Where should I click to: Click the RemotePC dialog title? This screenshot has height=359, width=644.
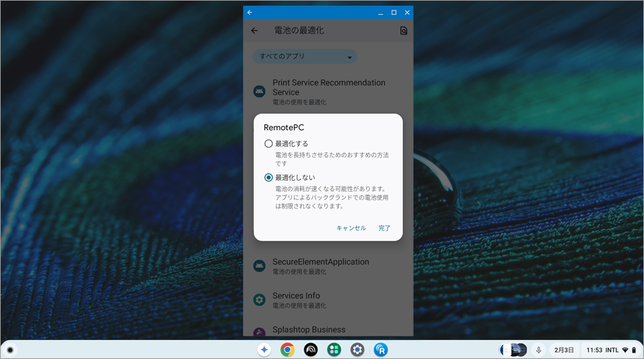click(x=284, y=128)
